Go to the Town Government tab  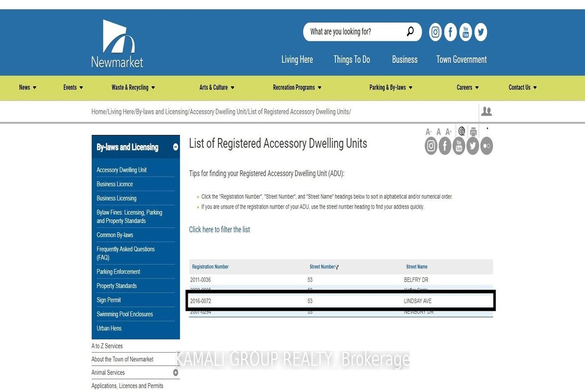click(x=462, y=59)
